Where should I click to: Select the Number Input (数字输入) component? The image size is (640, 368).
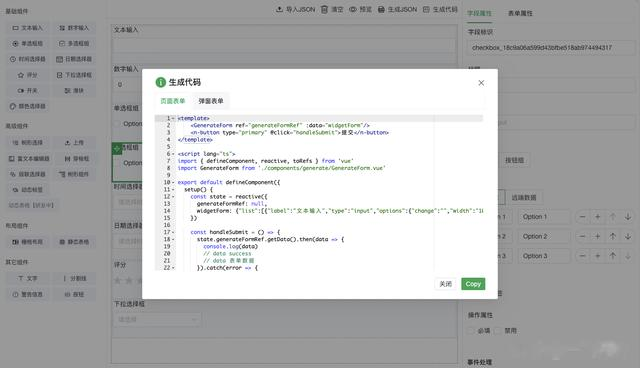pyautogui.click(x=74, y=28)
